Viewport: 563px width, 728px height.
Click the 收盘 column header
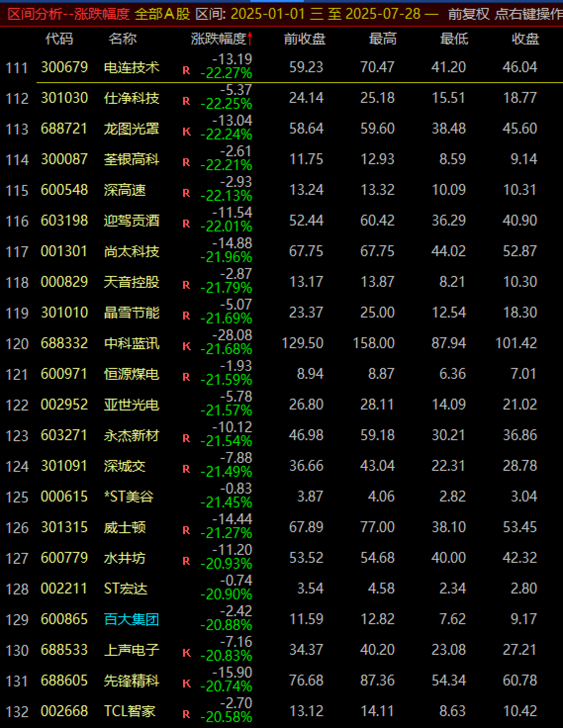point(525,39)
